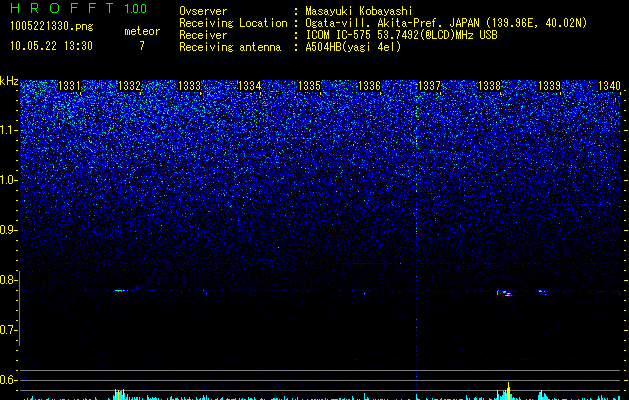Click the meteor count value 7
Screen dimensions: 629x400
(142, 46)
